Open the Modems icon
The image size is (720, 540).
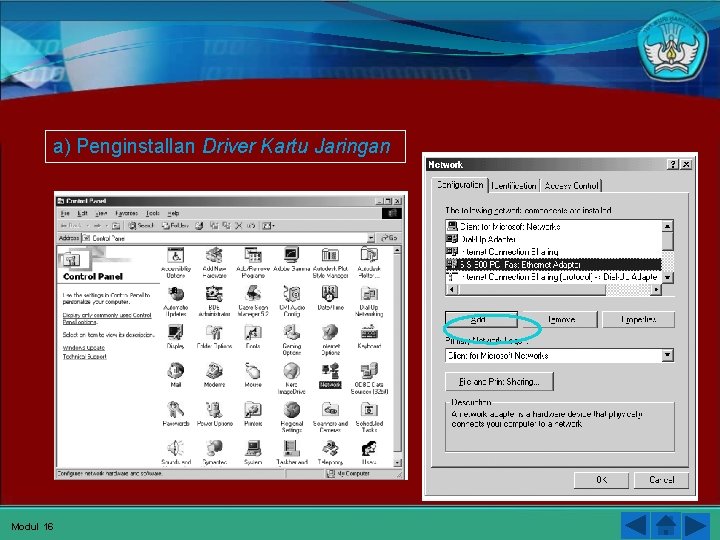(214, 375)
